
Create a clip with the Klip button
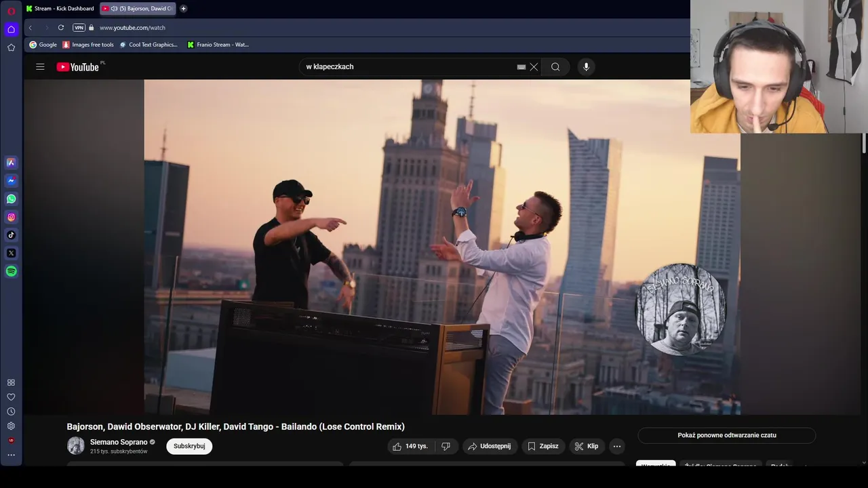click(587, 446)
